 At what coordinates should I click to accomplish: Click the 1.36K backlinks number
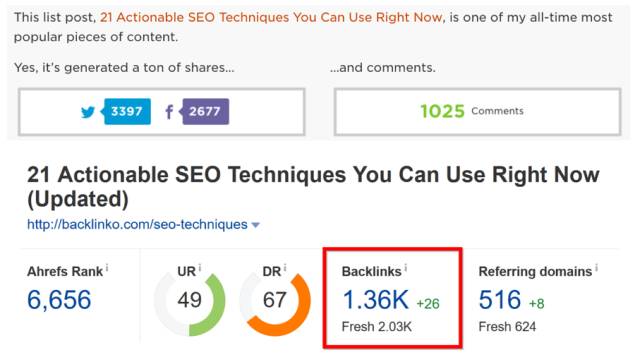coord(376,300)
